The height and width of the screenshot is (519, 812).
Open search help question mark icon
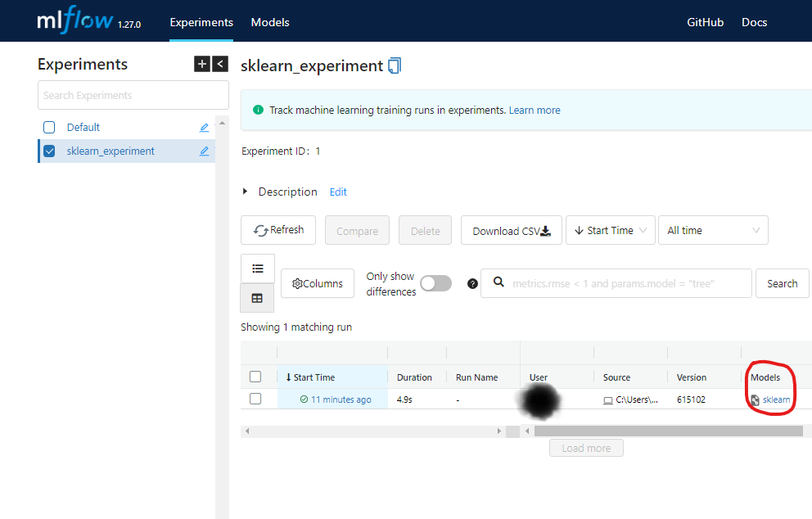pos(472,283)
